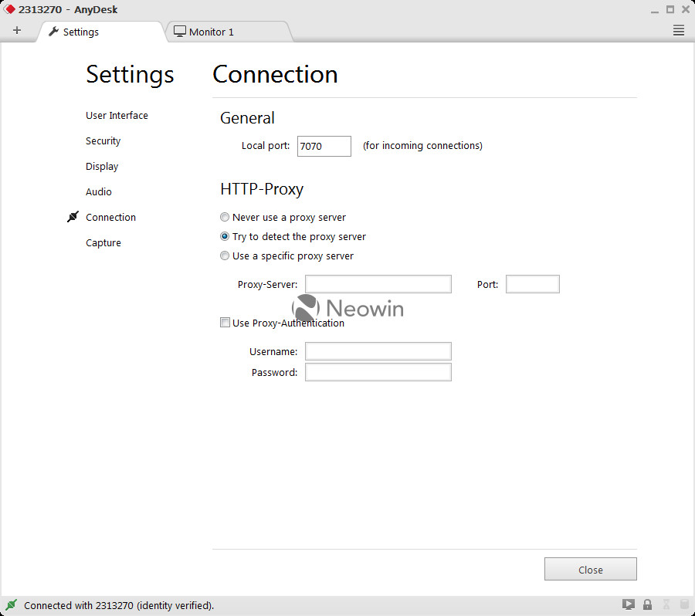Click the 'HTTP-Proxy' heading

coord(262,189)
